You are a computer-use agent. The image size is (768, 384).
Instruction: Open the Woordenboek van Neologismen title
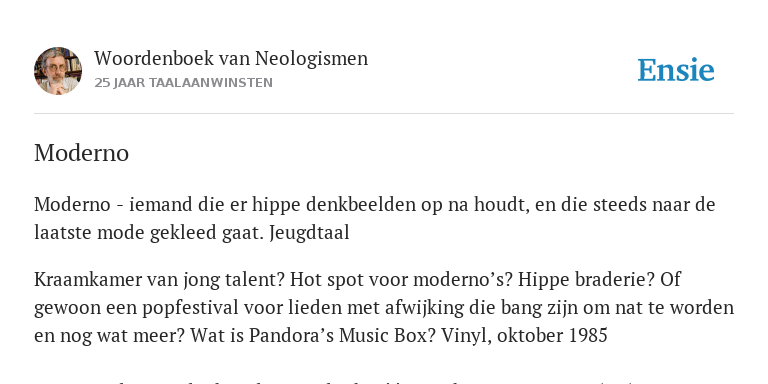231,58
